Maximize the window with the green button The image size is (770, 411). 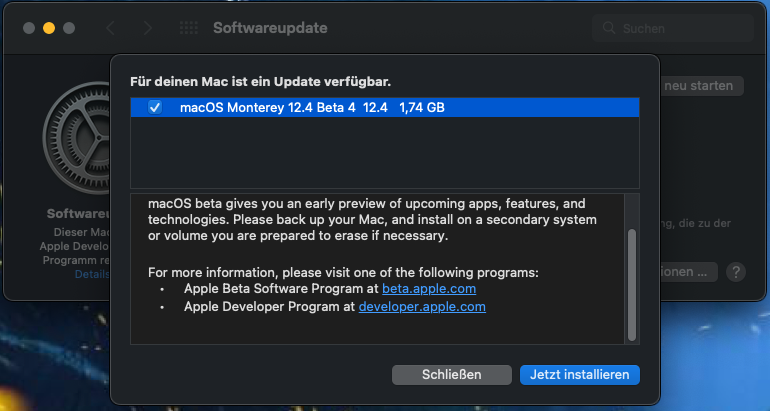[67, 28]
